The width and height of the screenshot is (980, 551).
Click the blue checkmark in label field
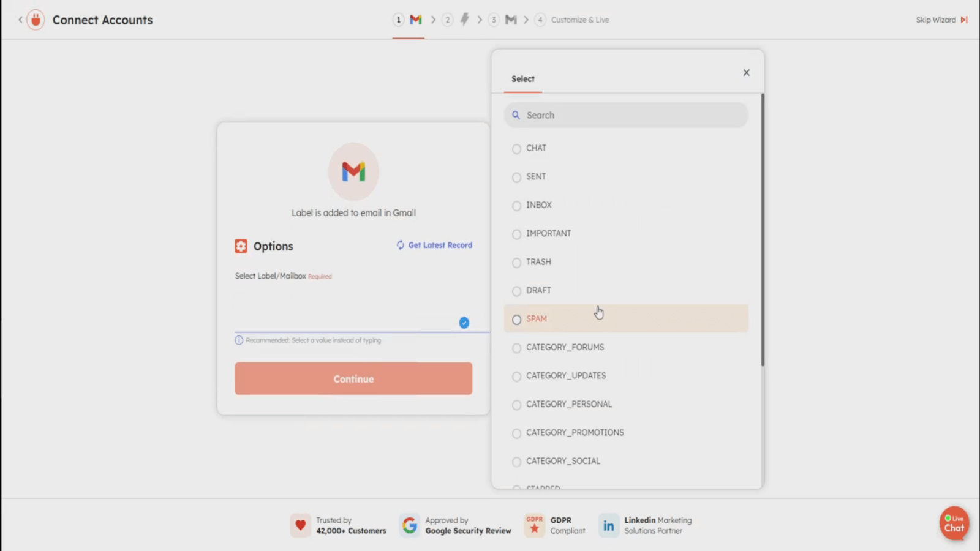point(464,323)
